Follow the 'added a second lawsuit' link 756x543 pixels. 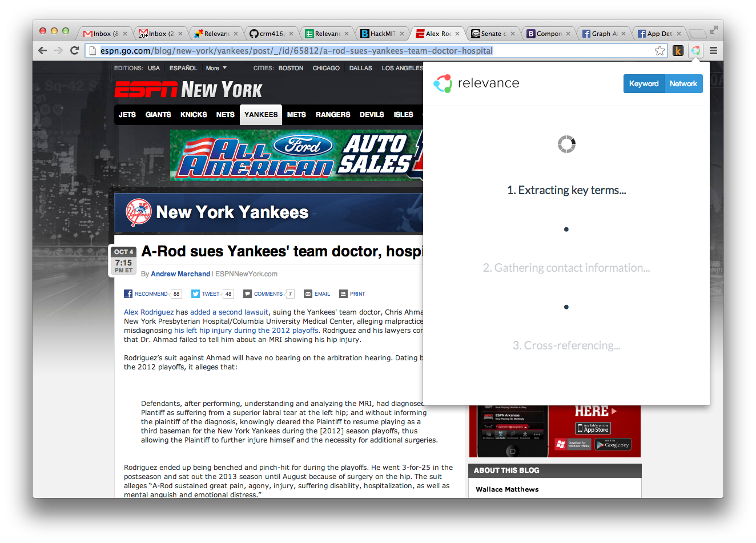click(229, 312)
